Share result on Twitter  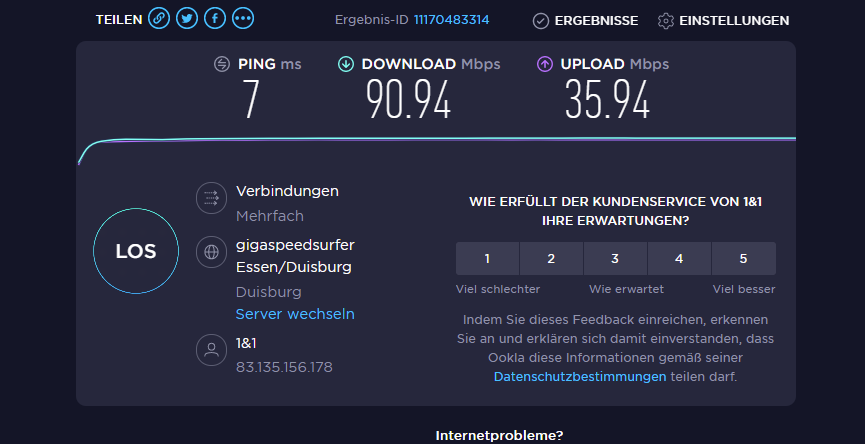click(187, 19)
